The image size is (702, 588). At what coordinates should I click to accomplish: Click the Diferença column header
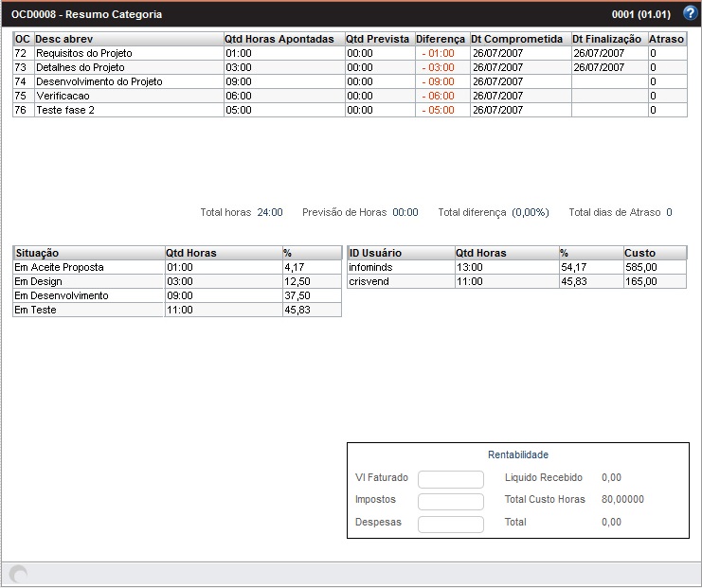pyautogui.click(x=441, y=39)
